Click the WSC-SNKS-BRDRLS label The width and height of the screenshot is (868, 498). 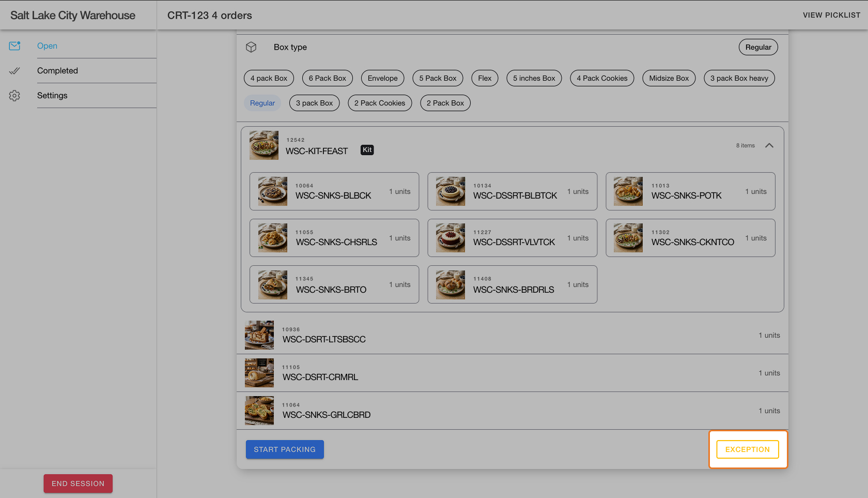click(x=514, y=290)
